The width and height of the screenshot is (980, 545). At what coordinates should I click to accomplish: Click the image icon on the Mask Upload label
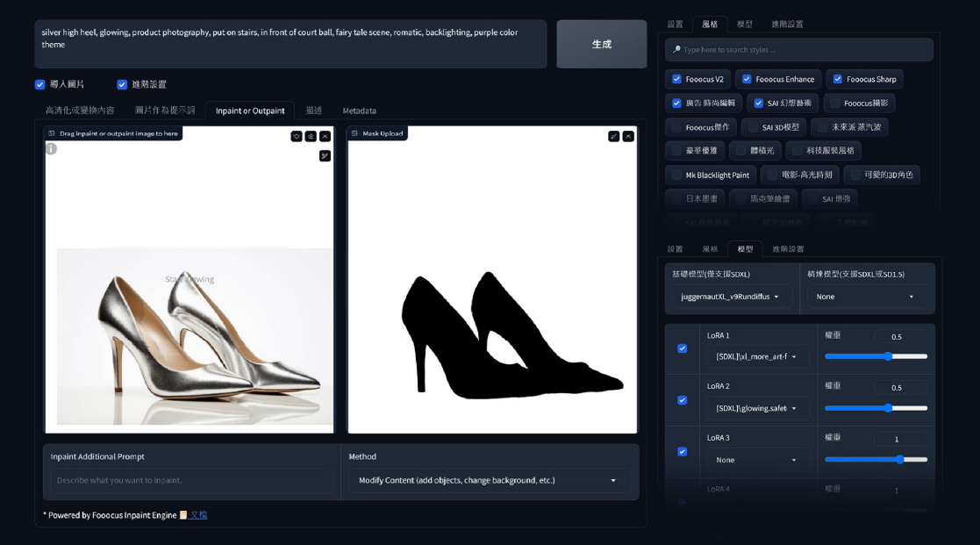pos(354,133)
